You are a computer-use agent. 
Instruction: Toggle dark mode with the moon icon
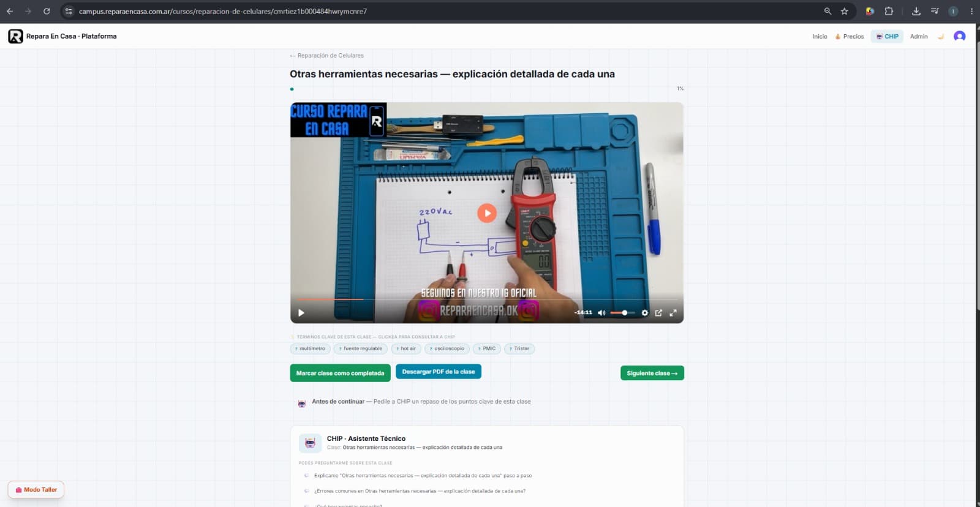click(x=941, y=36)
